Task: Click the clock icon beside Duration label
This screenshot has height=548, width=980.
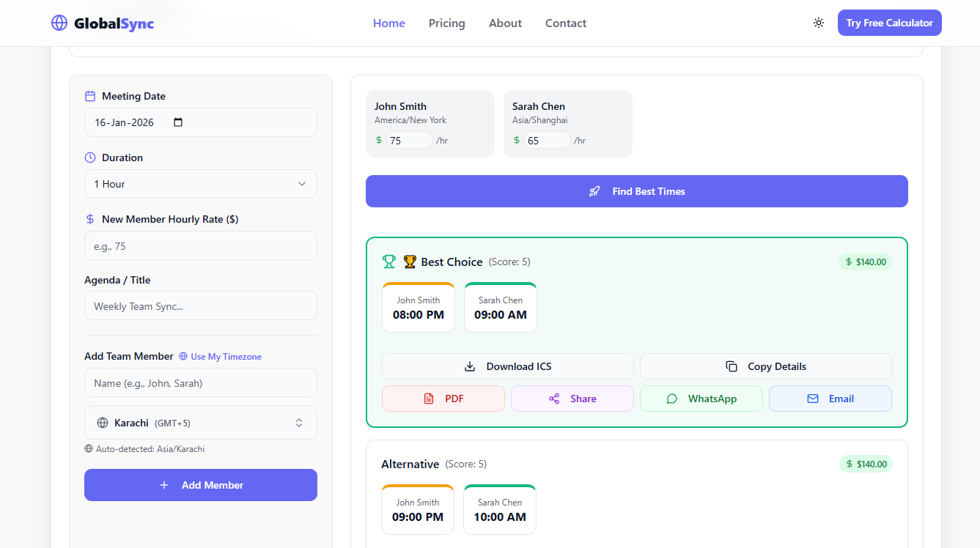Action: point(90,157)
